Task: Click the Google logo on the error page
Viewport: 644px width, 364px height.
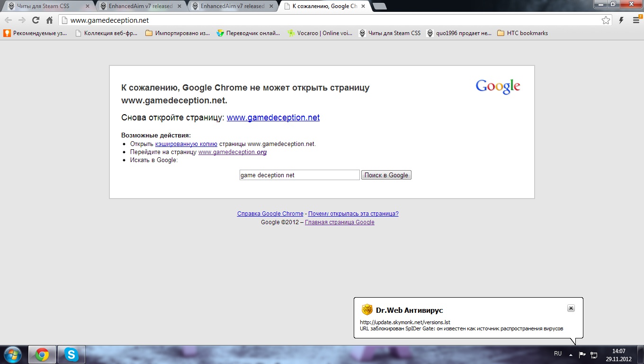Action: 498,87
